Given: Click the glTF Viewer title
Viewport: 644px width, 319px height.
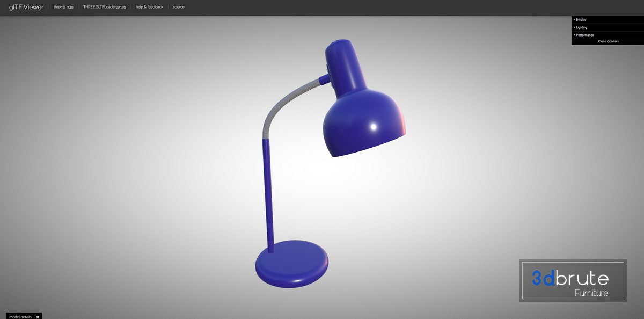Looking at the screenshot, I should click(x=26, y=7).
